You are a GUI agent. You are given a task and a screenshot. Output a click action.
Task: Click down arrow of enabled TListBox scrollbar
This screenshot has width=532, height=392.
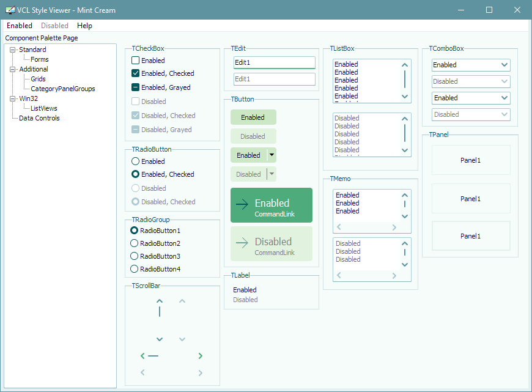(x=404, y=97)
